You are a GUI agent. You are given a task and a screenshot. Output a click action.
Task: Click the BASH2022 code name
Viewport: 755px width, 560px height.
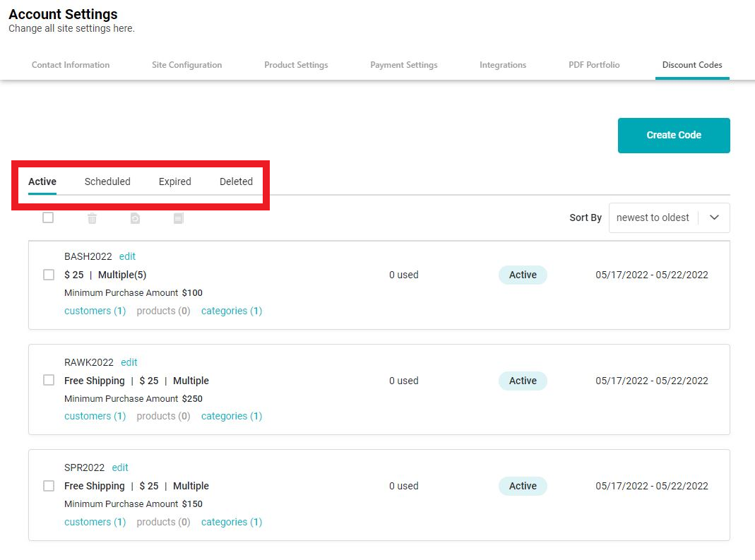point(88,256)
